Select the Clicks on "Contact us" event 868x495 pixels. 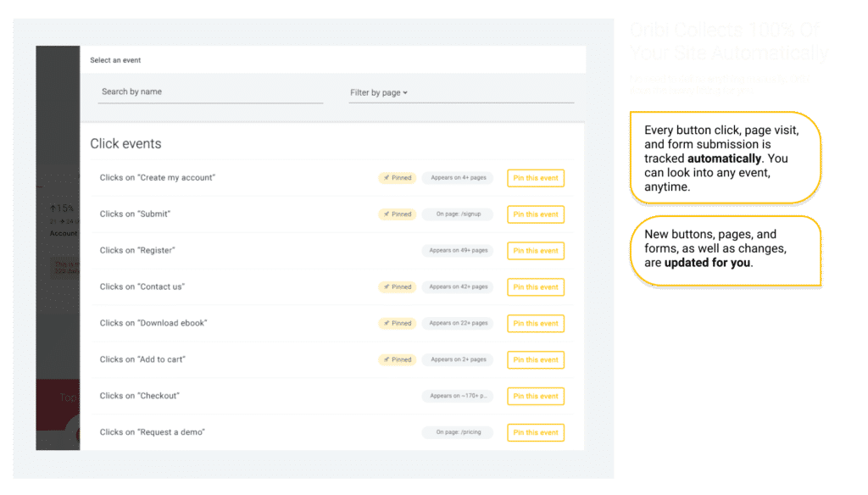point(331,286)
